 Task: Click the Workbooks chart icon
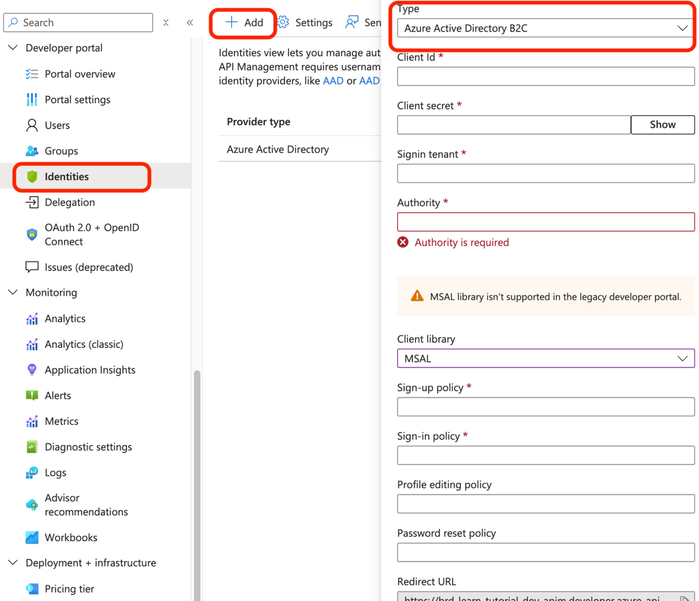tap(32, 537)
